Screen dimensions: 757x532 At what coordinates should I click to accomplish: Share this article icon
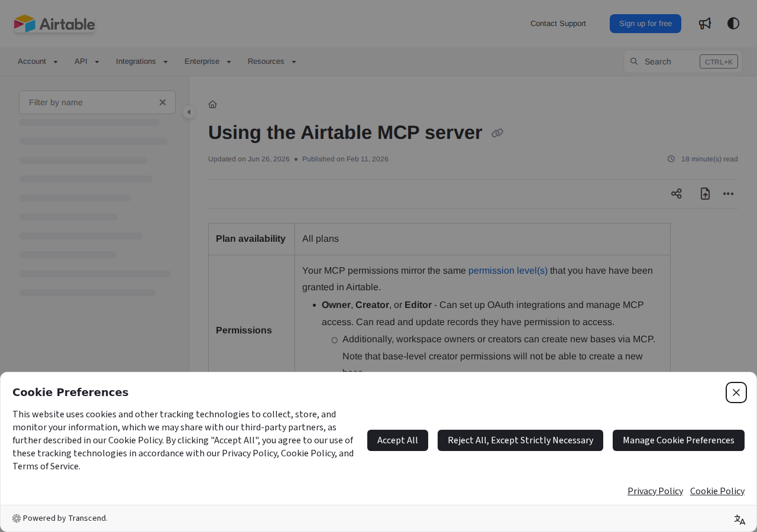(x=677, y=194)
